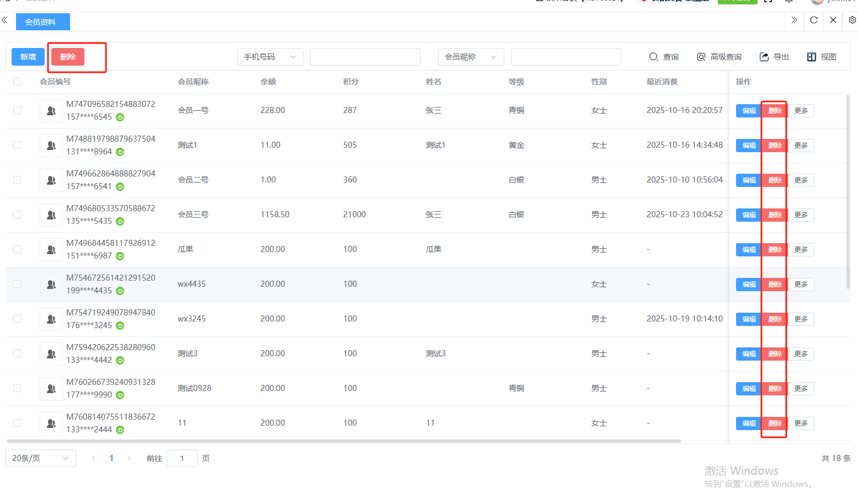Click the 更多 menu for 测试1 row
858x504 pixels.
801,146
